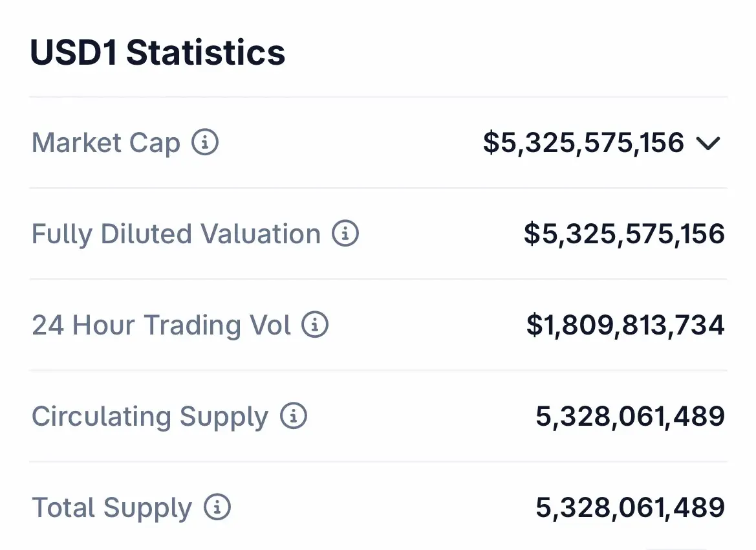Select the Circulating Supply number 5,328,061,489
Screen dimensions: 756x550
630,416
